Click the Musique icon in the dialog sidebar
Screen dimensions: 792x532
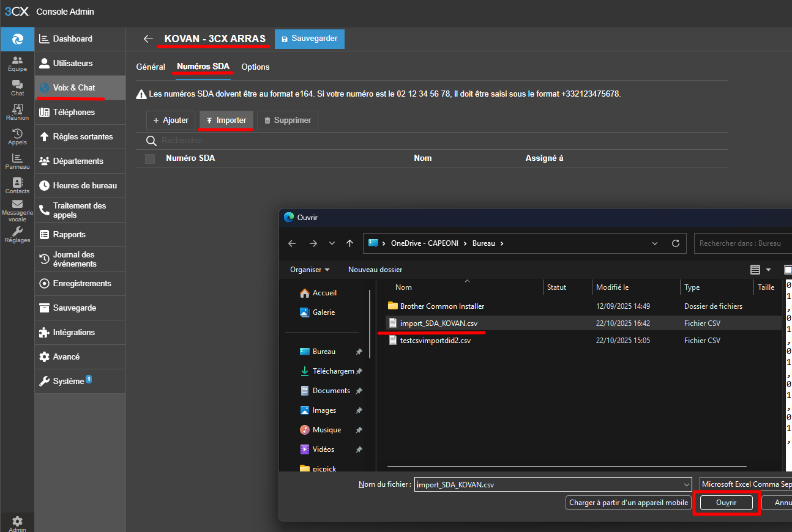(x=305, y=430)
